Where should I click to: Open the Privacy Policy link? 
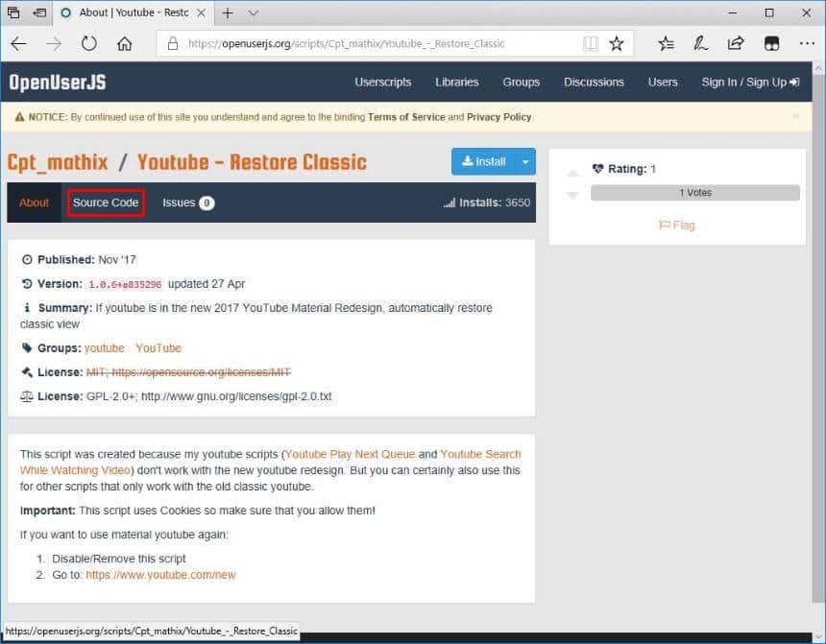click(x=498, y=117)
